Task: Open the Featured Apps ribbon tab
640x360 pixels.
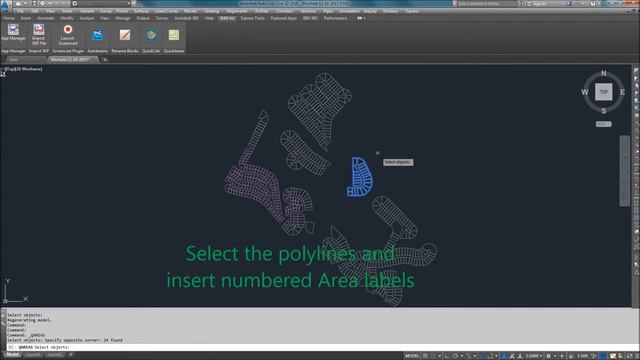Action: [284, 18]
